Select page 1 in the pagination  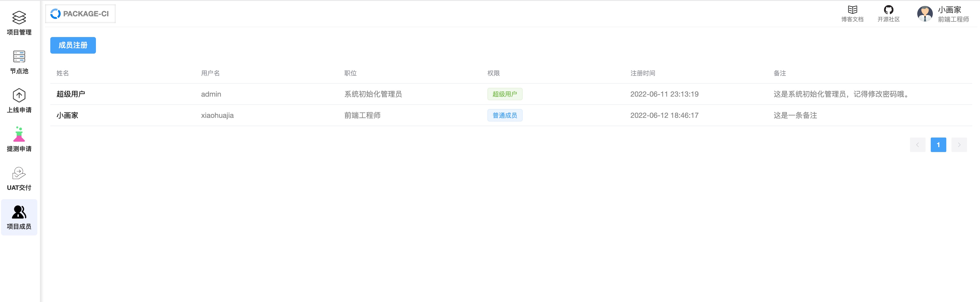click(939, 145)
